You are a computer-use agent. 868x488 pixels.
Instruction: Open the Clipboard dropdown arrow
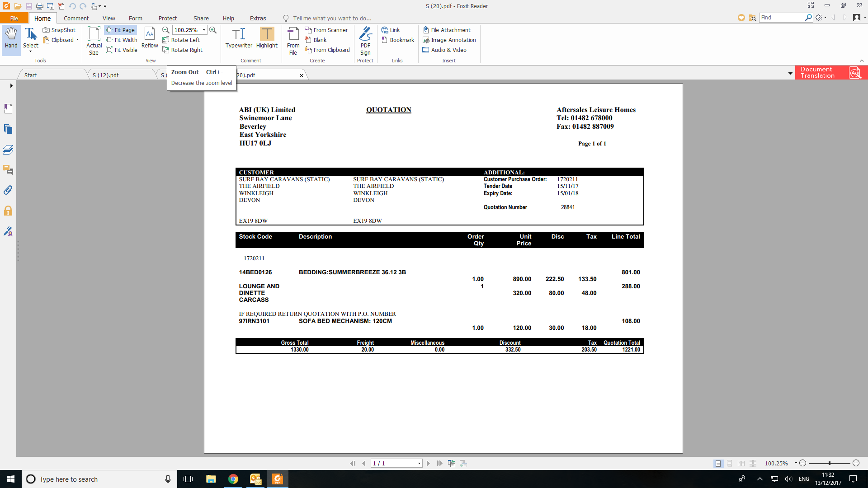(x=77, y=40)
